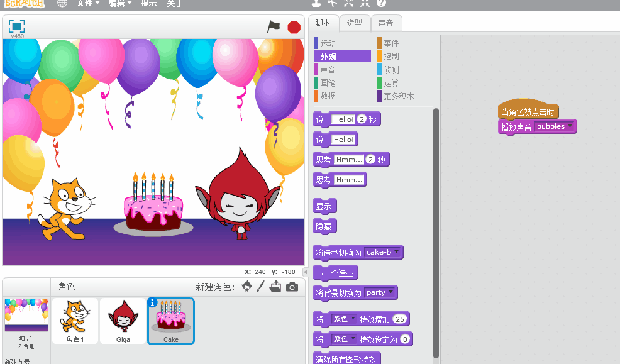Select the grow sprite tool
The image size is (620, 364).
348,3
